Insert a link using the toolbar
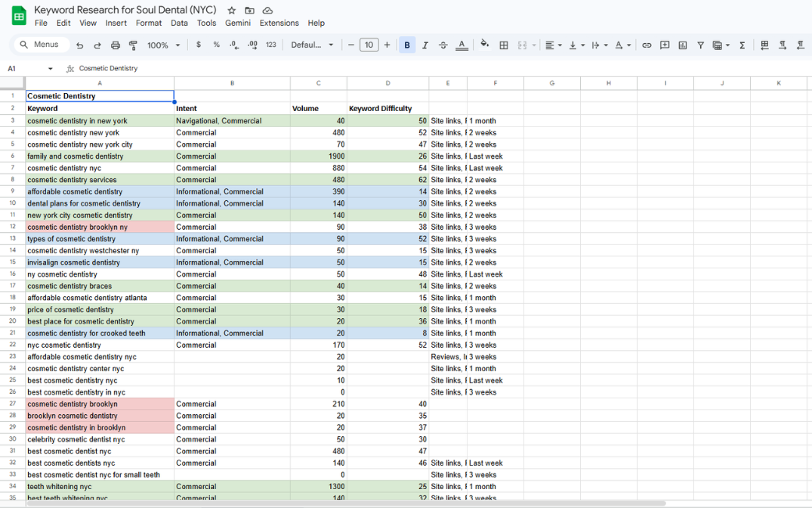812x508 pixels. pos(647,45)
